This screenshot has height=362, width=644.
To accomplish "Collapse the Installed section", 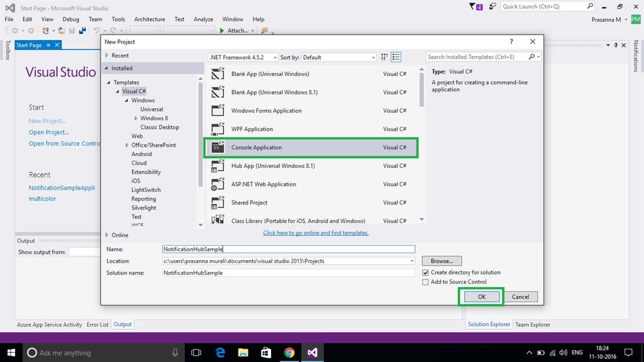I will click(x=107, y=68).
